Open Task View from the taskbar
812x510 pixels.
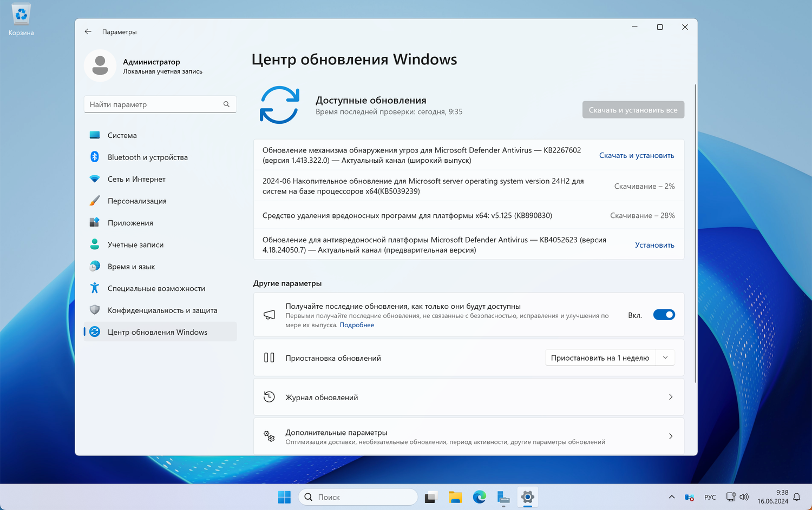pos(431,497)
